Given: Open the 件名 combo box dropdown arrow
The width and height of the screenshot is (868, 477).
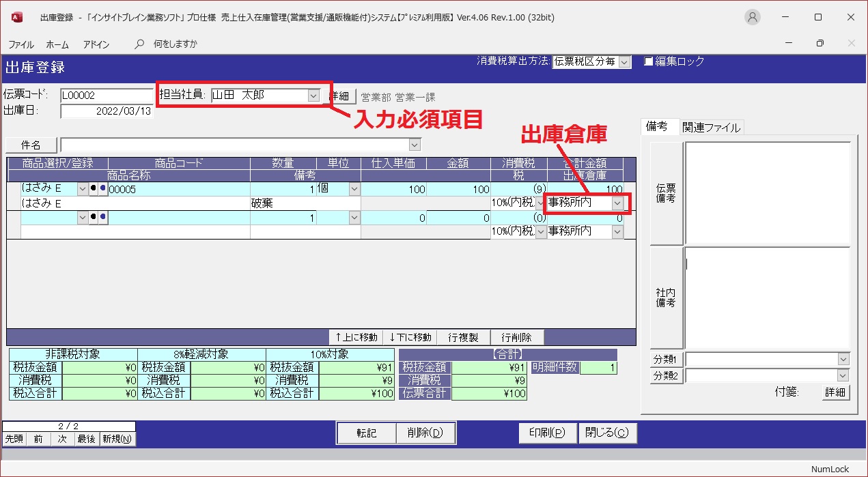Looking at the screenshot, I should click(415, 145).
